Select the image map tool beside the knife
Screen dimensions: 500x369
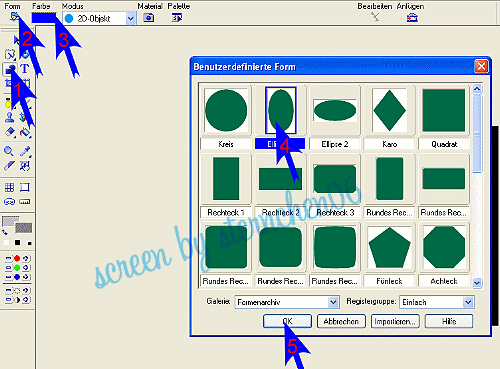tap(25, 166)
